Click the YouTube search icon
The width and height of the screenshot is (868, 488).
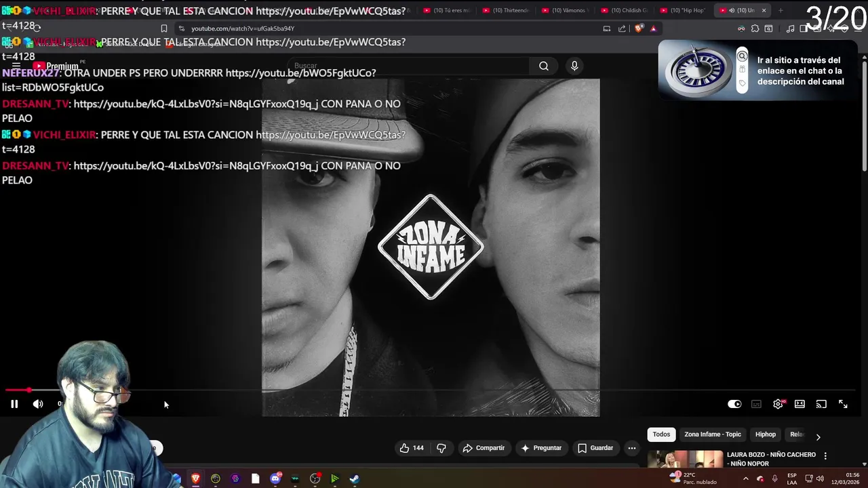tap(544, 66)
